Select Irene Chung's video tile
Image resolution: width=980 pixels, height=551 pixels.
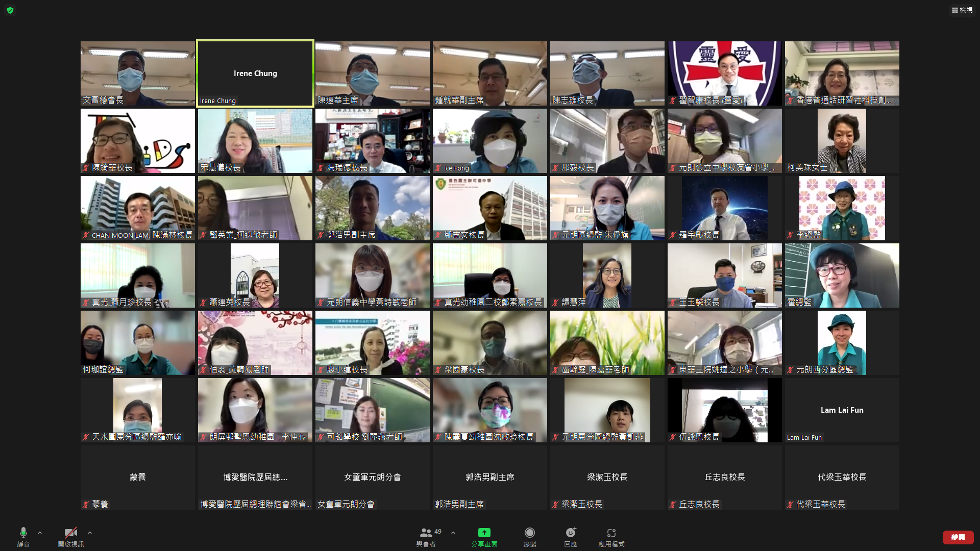click(x=255, y=73)
